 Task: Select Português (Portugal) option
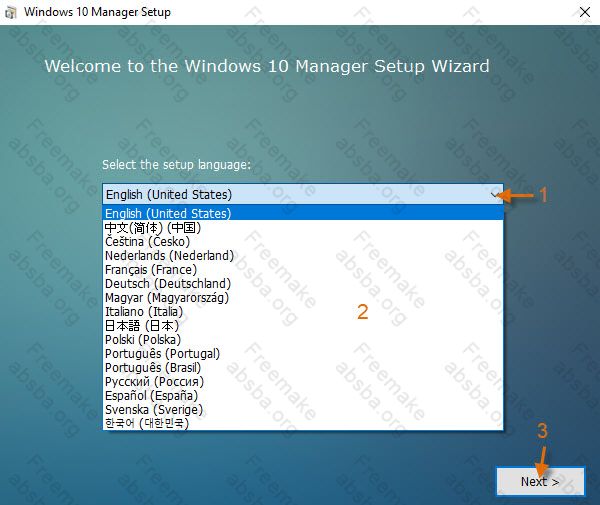pyautogui.click(x=303, y=354)
